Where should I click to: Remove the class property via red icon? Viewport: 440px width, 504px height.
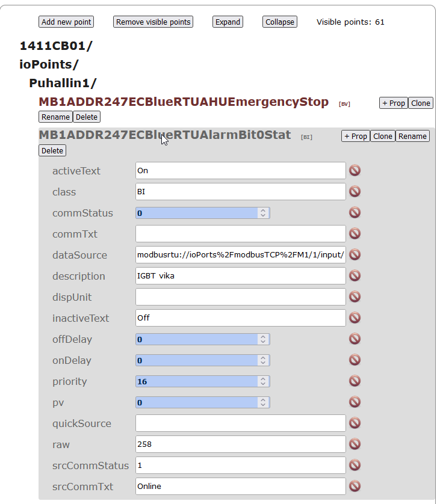tap(355, 192)
